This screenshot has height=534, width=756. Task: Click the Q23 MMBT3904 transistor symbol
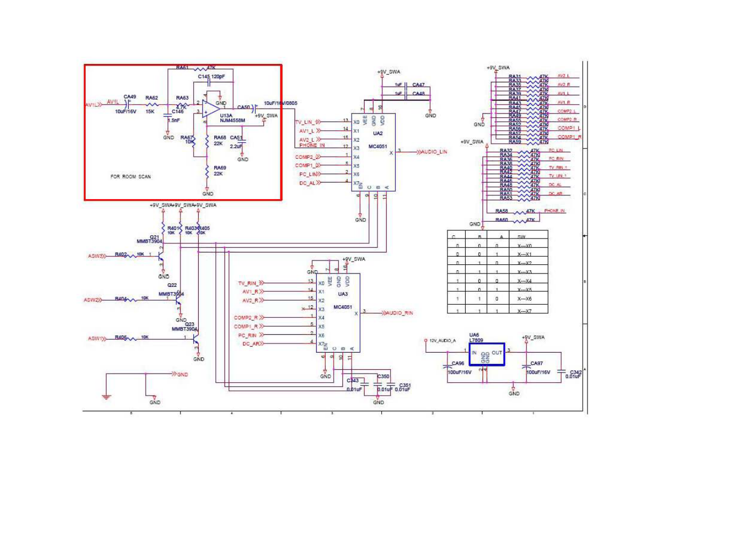coord(196,339)
